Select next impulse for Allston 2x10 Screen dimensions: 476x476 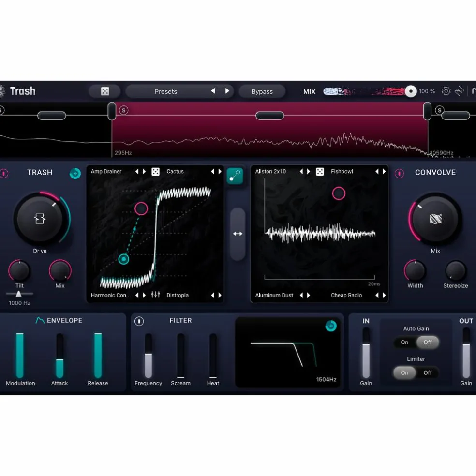tap(309, 172)
